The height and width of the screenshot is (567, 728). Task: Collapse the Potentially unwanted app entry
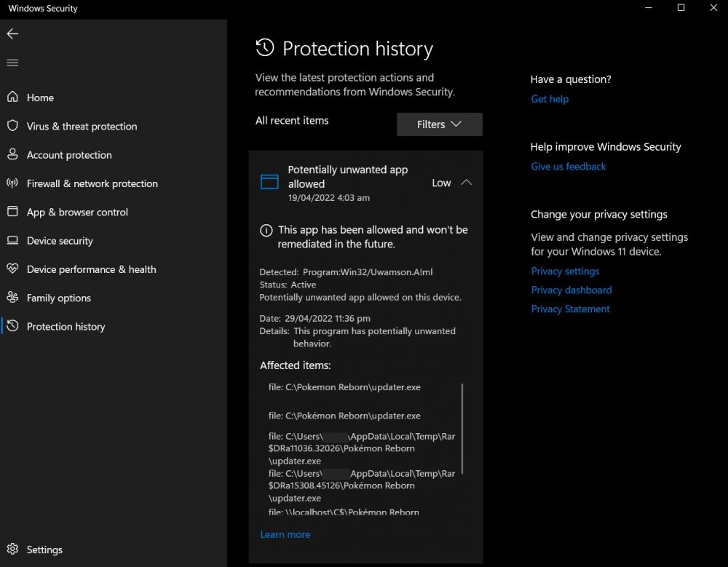[467, 183]
